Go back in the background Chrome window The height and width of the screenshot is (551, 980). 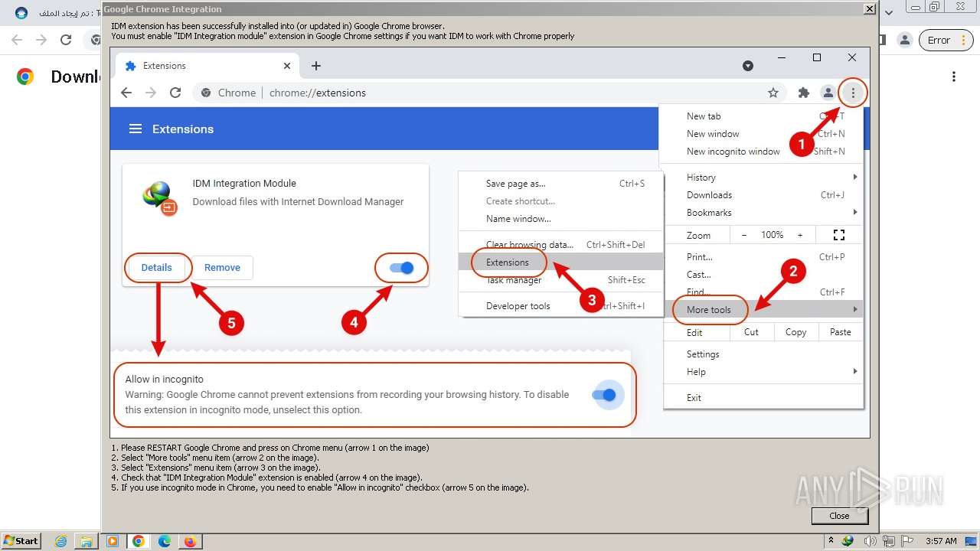click(17, 40)
